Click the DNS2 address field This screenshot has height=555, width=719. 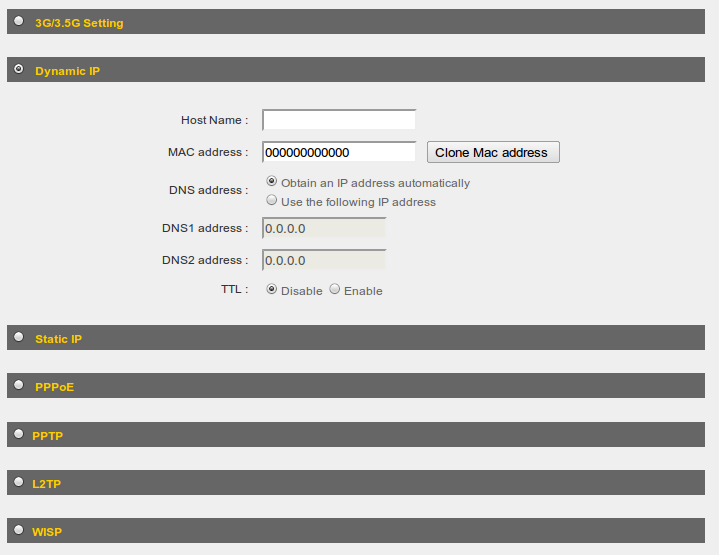pos(324,260)
